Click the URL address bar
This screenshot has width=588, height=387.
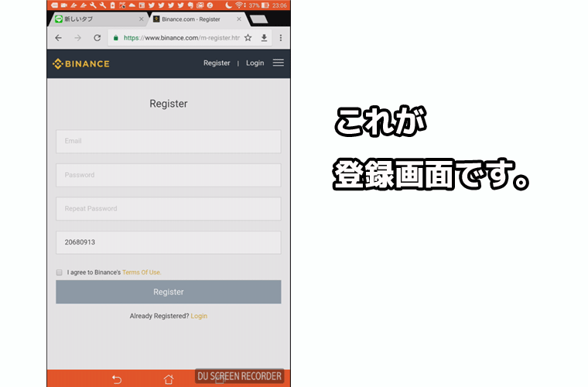(x=182, y=38)
